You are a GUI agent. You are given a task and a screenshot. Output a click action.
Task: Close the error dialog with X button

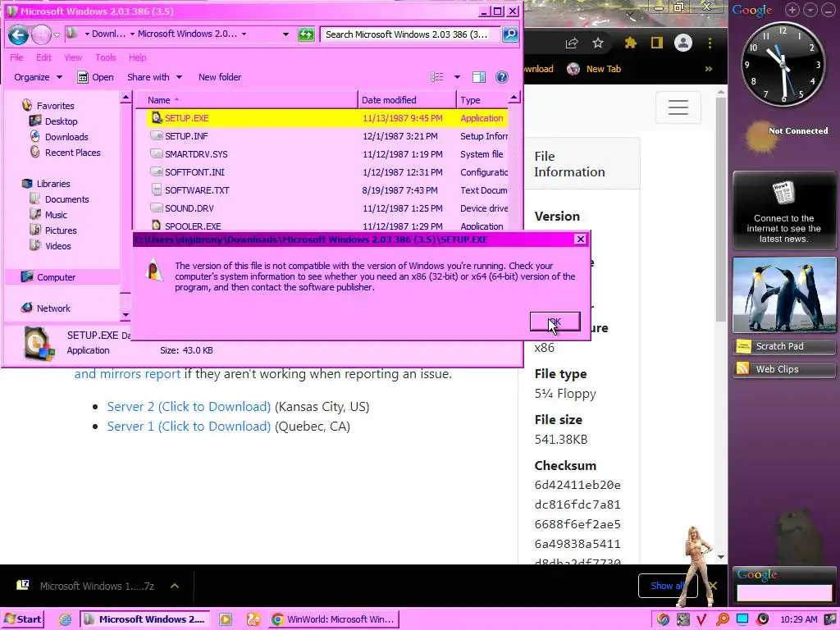click(x=580, y=240)
